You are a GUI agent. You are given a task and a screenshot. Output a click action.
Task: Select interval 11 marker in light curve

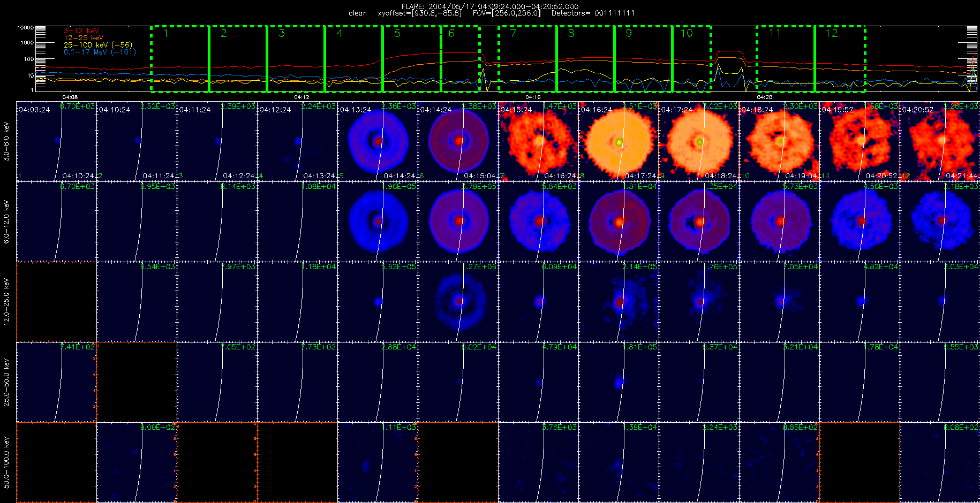pyautogui.click(x=775, y=34)
